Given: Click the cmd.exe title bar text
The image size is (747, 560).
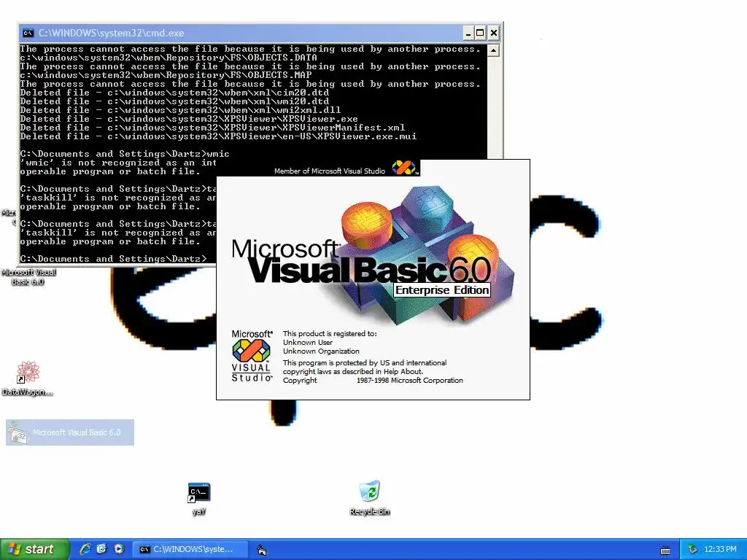Looking at the screenshot, I should tap(111, 33).
